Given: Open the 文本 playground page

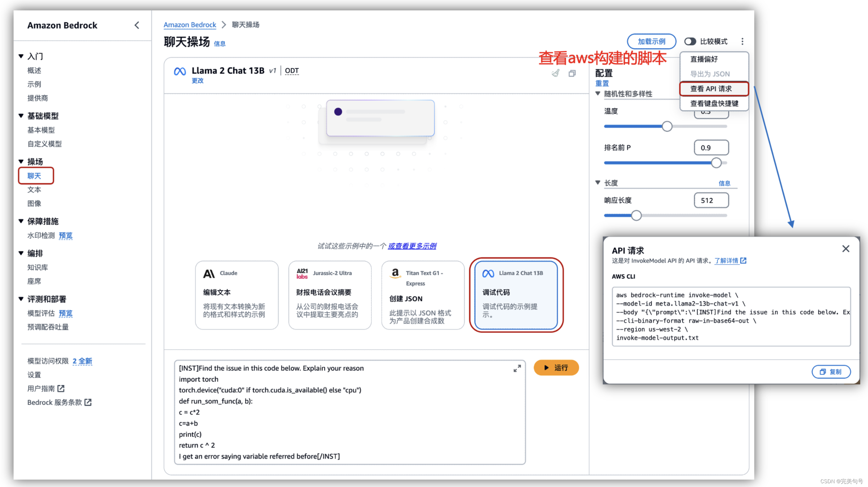Looking at the screenshot, I should 34,190.
